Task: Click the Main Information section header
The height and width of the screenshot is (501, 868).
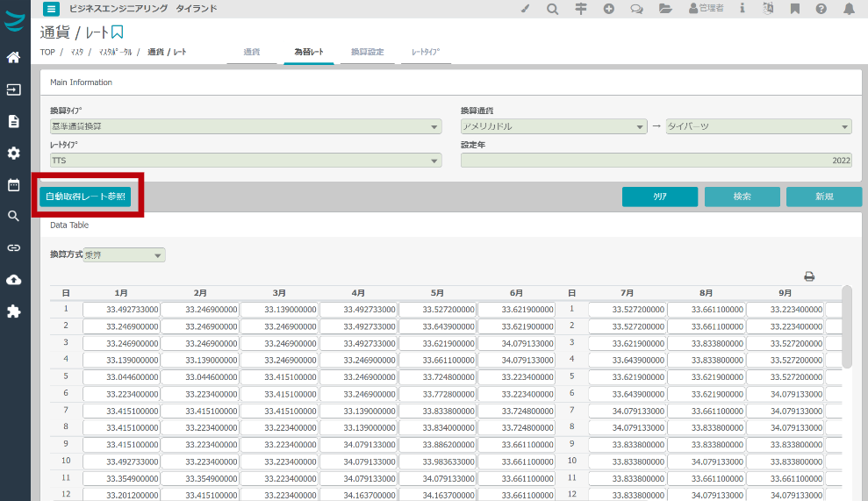Action: [x=82, y=82]
